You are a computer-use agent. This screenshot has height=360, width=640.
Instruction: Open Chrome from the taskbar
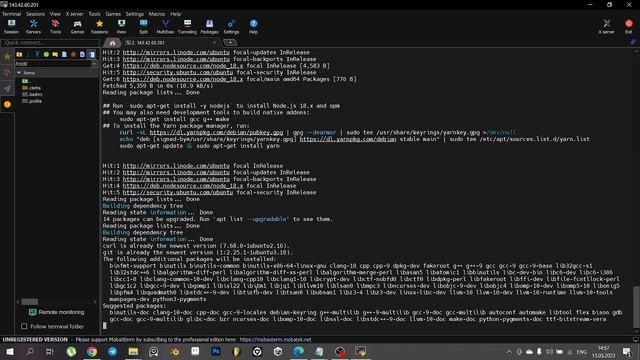(92, 351)
